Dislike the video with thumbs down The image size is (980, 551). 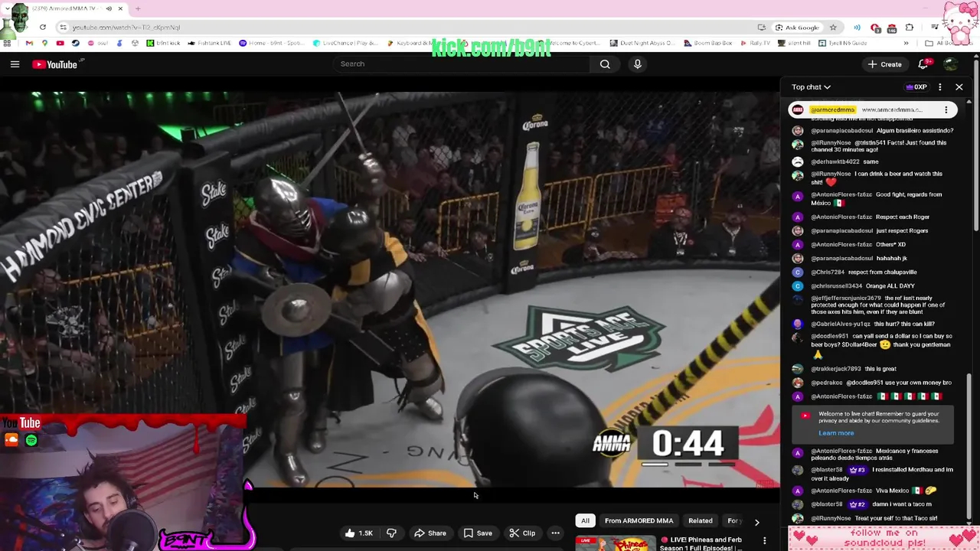tap(391, 533)
